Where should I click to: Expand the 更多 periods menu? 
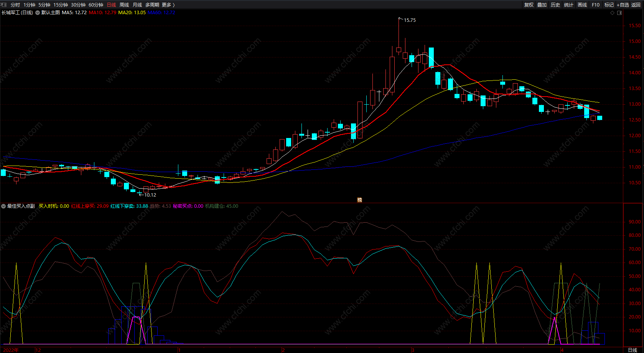tap(168, 5)
